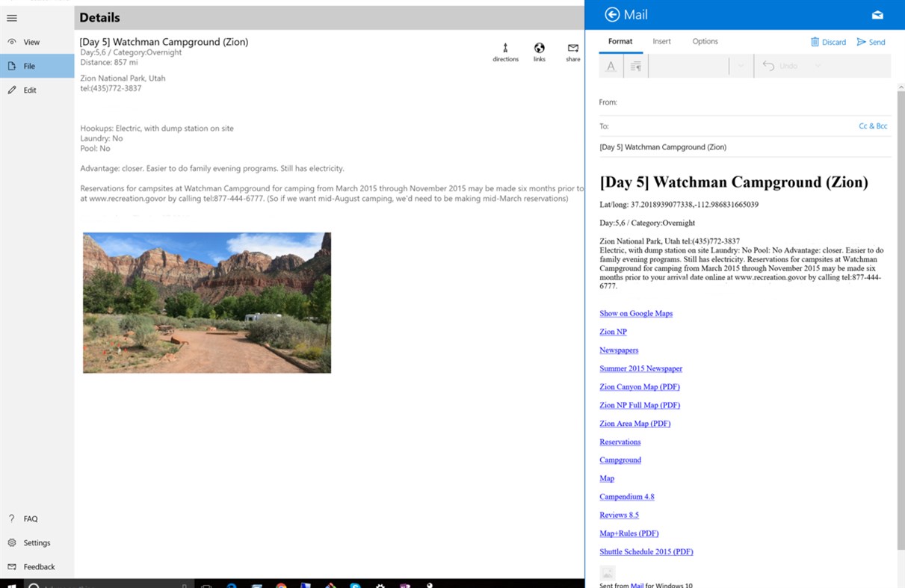Open the Reservations link

pyautogui.click(x=620, y=442)
